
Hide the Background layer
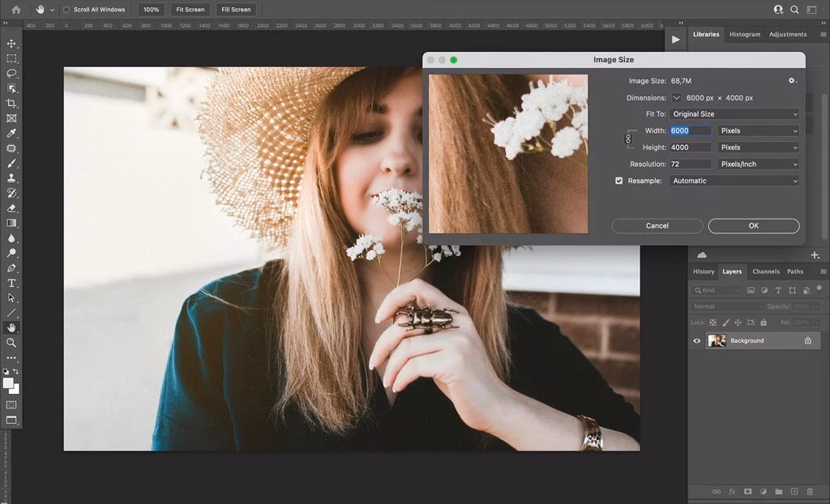(696, 340)
